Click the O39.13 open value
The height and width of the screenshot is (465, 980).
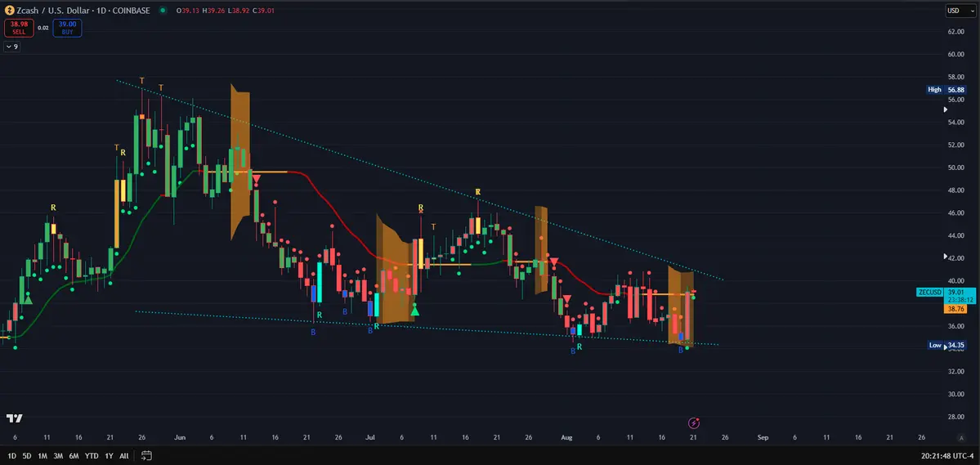click(x=187, y=11)
